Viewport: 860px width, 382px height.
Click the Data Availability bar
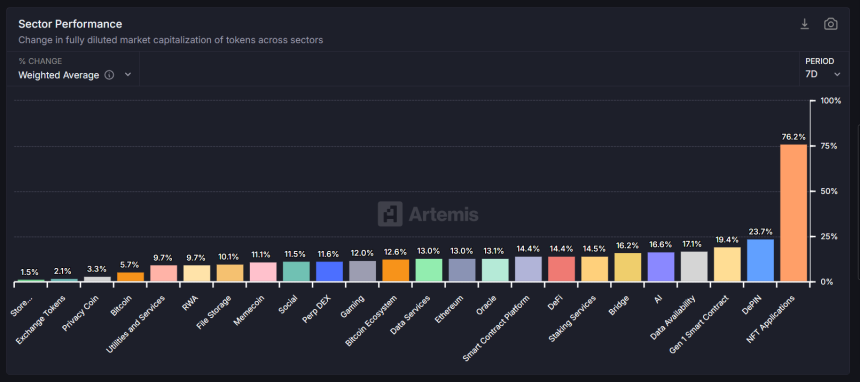[694, 266]
